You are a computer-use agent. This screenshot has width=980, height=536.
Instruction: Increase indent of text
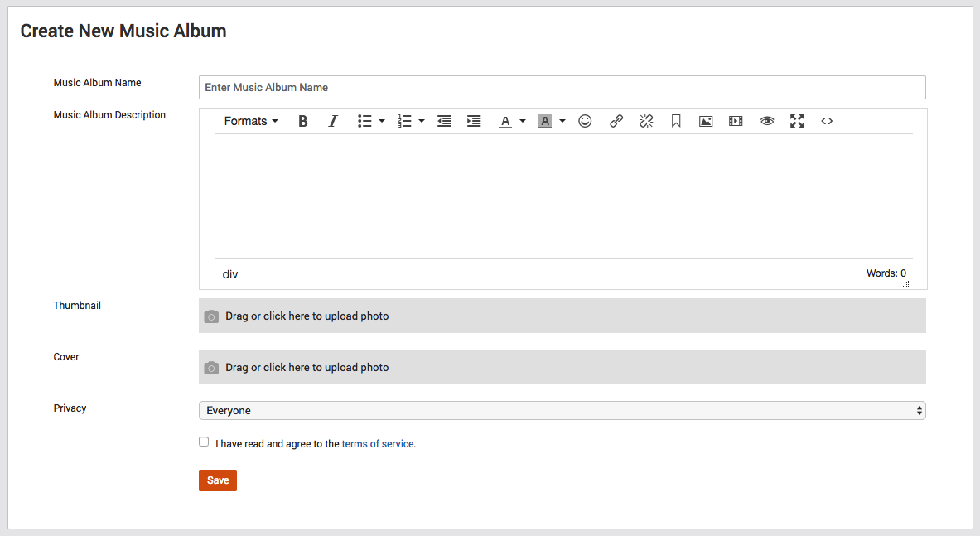click(474, 121)
